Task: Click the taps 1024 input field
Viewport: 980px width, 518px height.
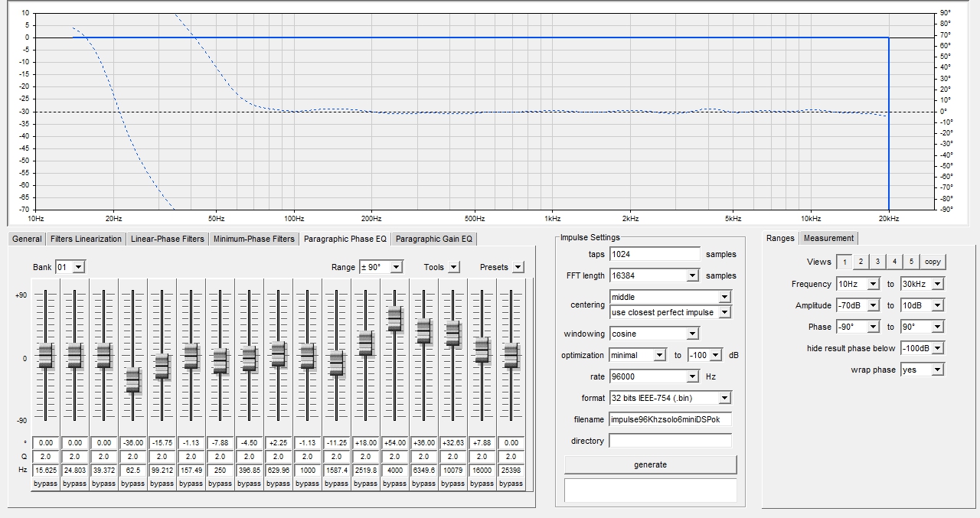Action: [x=655, y=254]
